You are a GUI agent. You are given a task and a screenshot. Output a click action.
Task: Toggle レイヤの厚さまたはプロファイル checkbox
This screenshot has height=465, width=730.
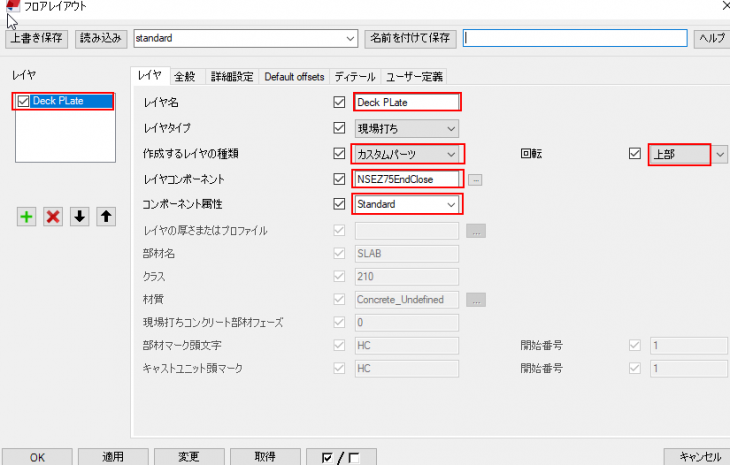[x=339, y=230]
